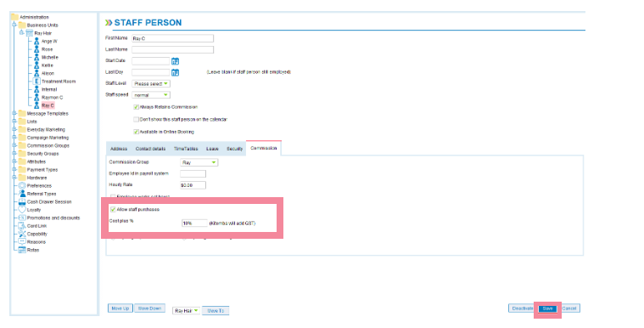Click the Preferences gear icon
The width and height of the screenshot is (644, 328).
pos(22,185)
